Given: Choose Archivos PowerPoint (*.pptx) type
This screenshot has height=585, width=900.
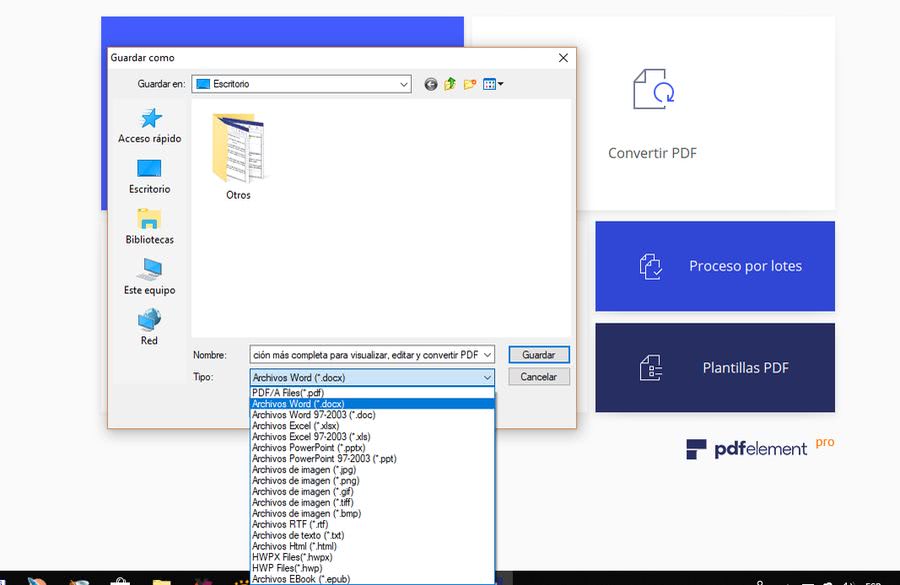Looking at the screenshot, I should click(373, 447).
